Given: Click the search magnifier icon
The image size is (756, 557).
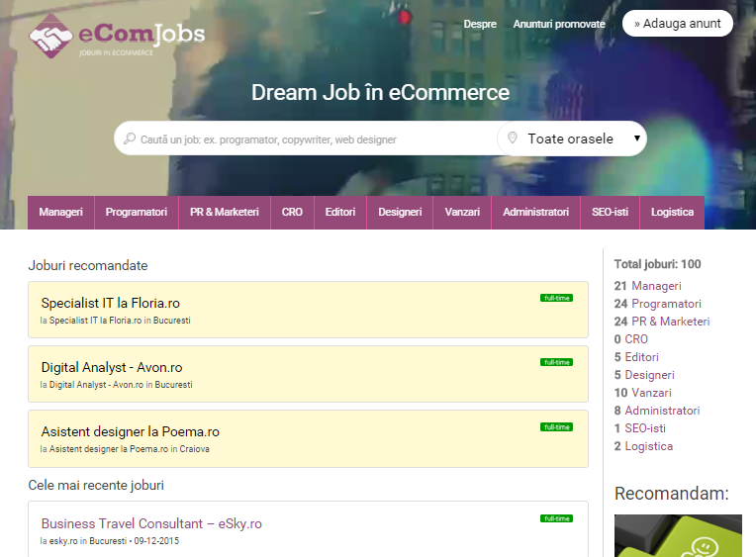Looking at the screenshot, I should [130, 139].
